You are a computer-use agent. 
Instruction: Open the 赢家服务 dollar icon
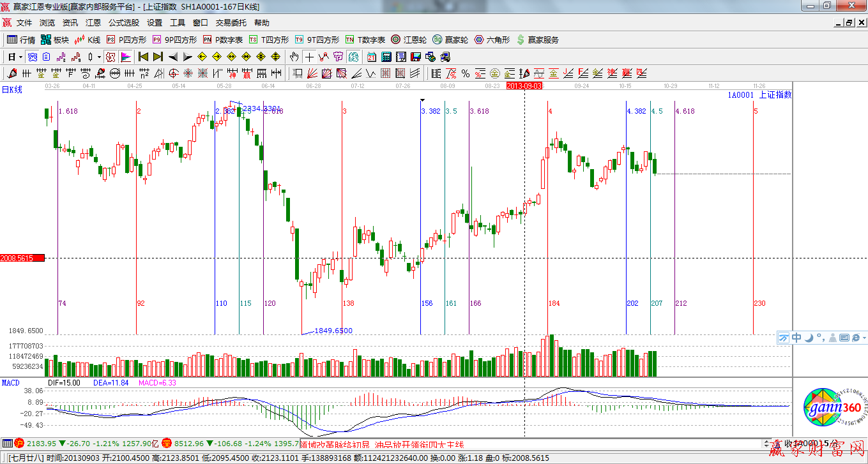(537, 40)
